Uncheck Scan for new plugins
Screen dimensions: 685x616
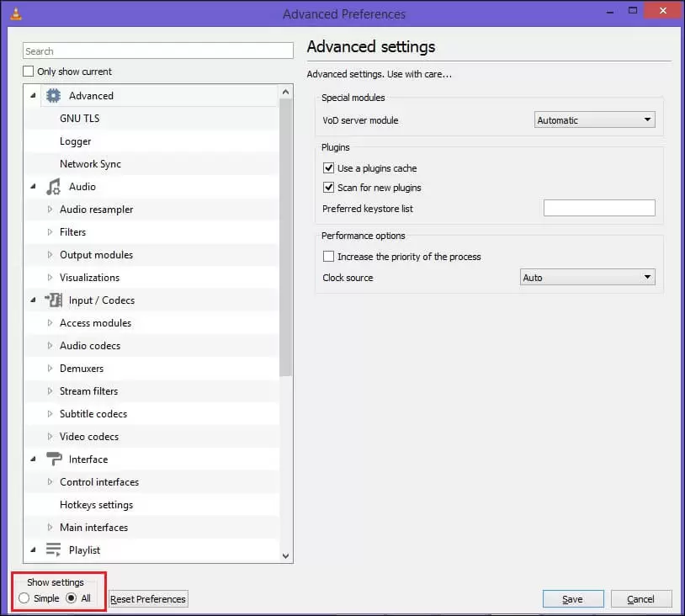click(x=328, y=188)
